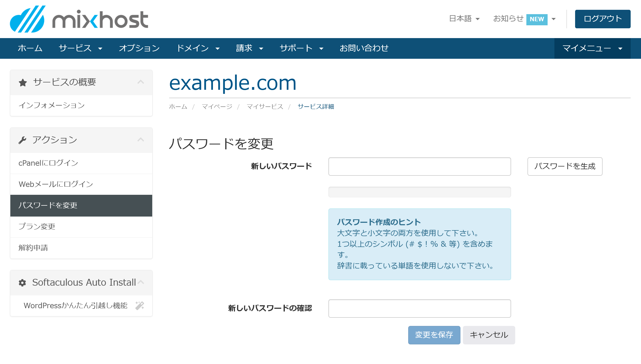Click the 変更を保存 button

tap(434, 335)
